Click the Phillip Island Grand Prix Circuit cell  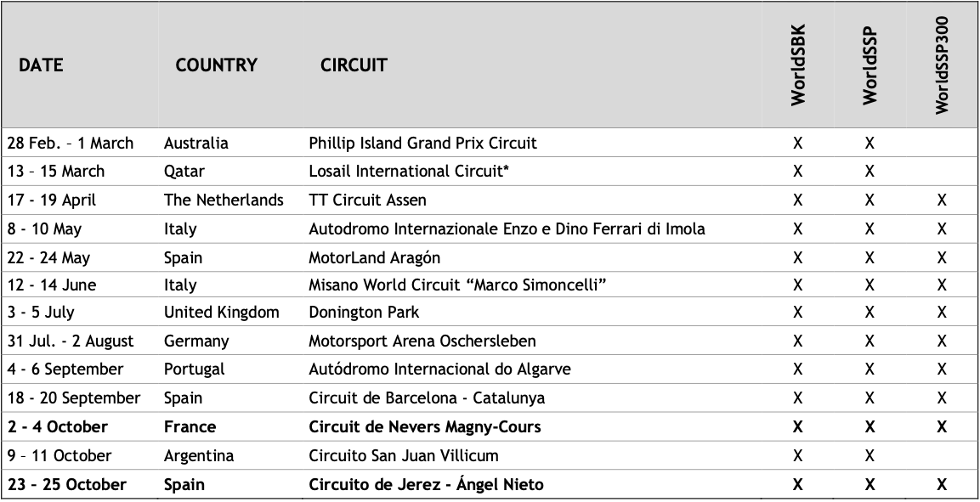click(x=422, y=143)
